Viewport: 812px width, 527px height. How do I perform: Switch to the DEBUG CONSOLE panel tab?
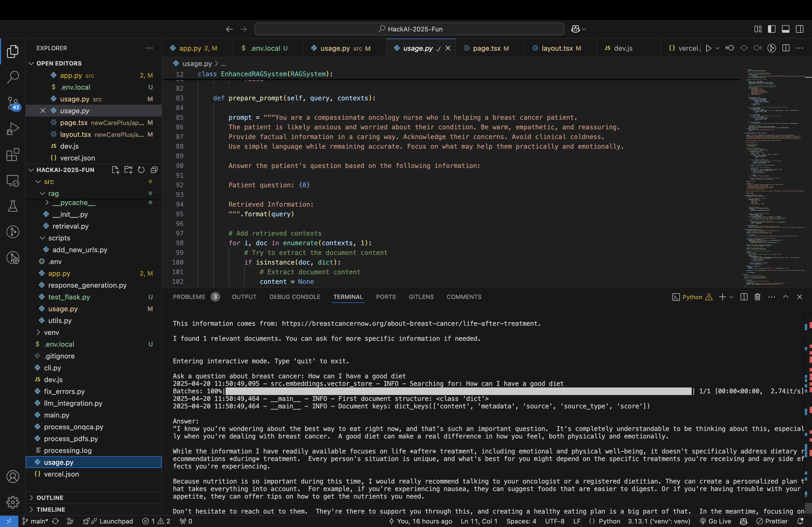click(x=295, y=297)
